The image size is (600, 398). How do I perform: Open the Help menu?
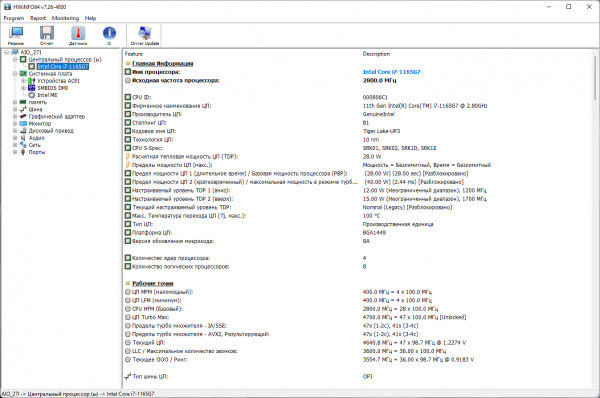90,18
